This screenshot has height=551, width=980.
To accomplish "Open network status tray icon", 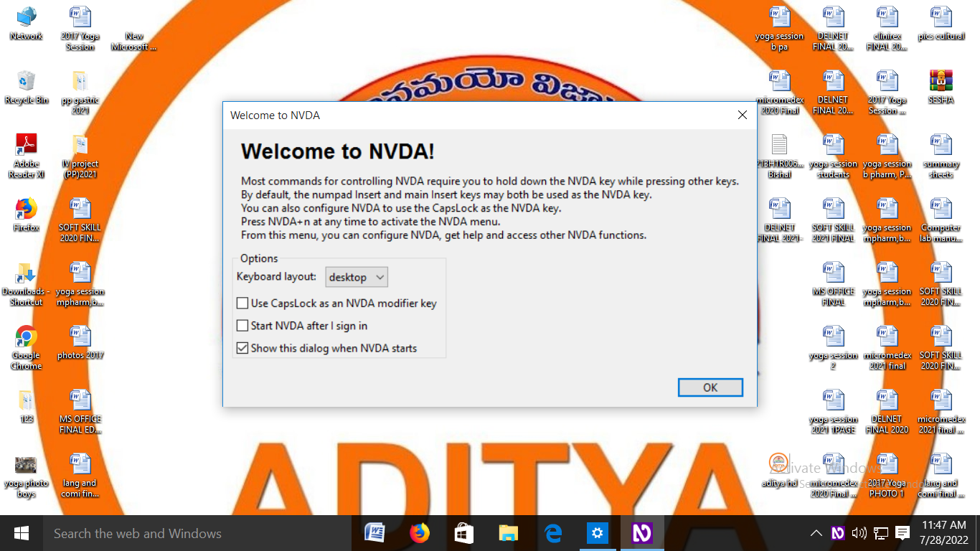I will [880, 533].
